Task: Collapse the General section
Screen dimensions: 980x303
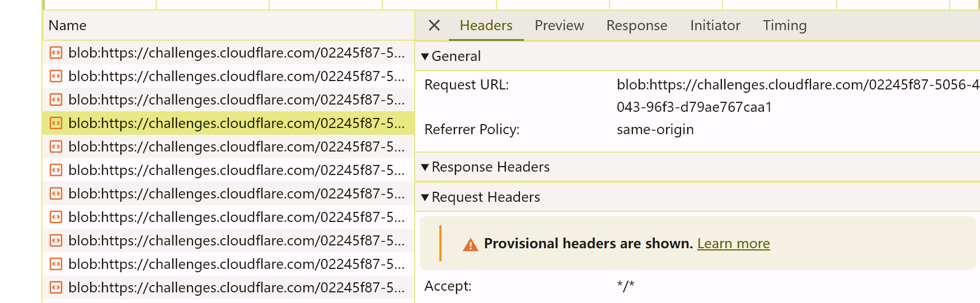Action: click(425, 56)
